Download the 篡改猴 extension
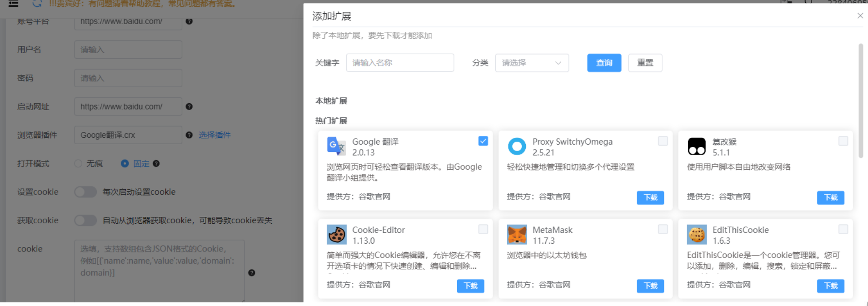Screen dimensions: 868x306 point(830,197)
